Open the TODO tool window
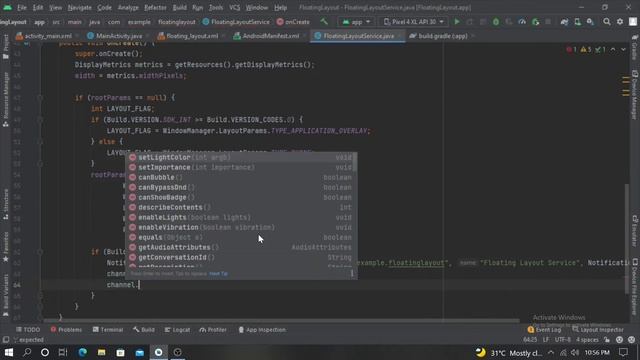640x360 pixels. (x=28, y=330)
